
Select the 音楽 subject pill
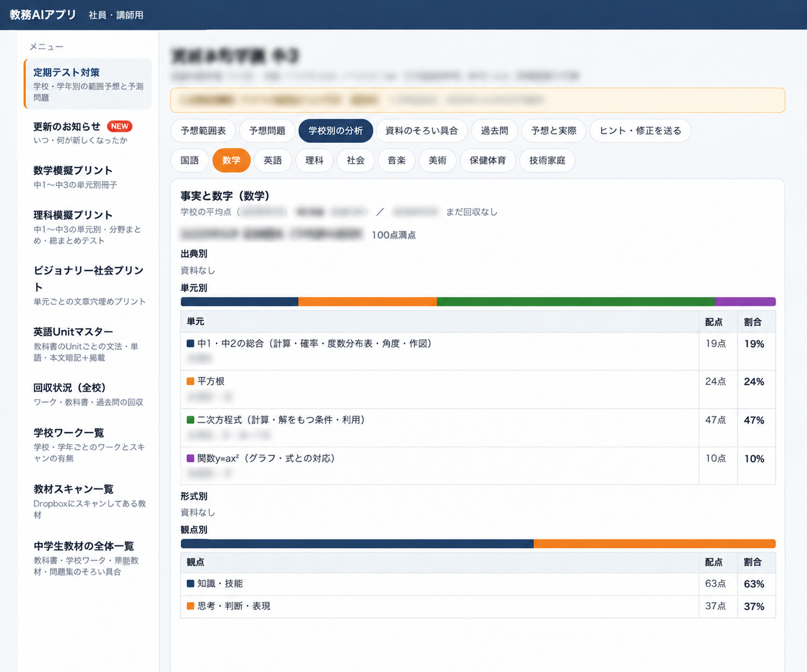pos(396,160)
